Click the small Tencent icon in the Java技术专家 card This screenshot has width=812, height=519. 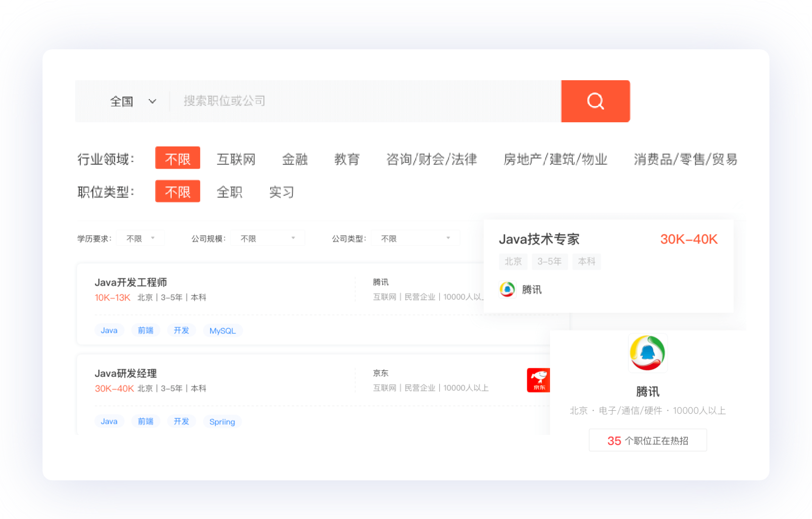507,289
